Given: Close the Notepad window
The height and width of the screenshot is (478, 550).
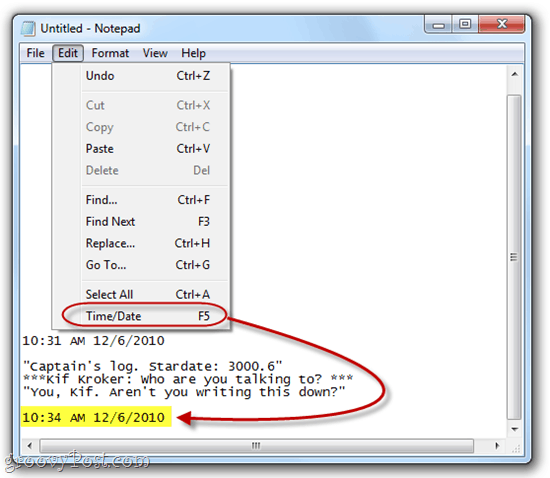Looking at the screenshot, I should [x=502, y=25].
